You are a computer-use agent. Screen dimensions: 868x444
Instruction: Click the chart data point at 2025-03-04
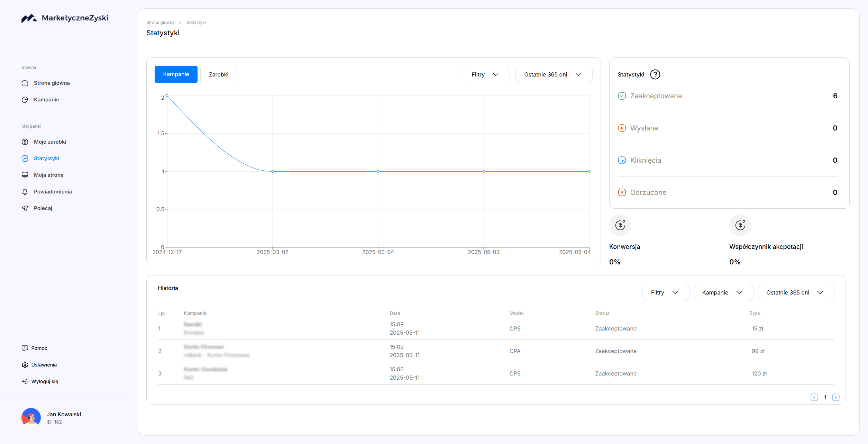tap(378, 171)
